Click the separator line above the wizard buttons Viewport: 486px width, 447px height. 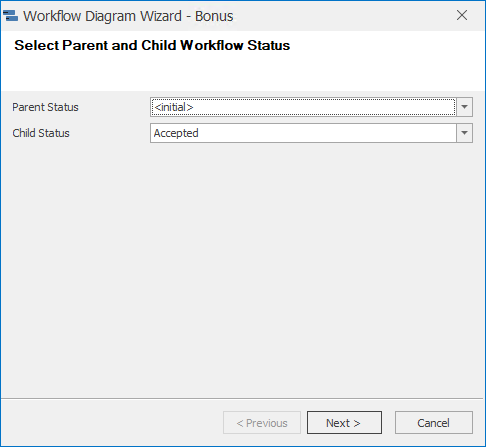coord(242,398)
